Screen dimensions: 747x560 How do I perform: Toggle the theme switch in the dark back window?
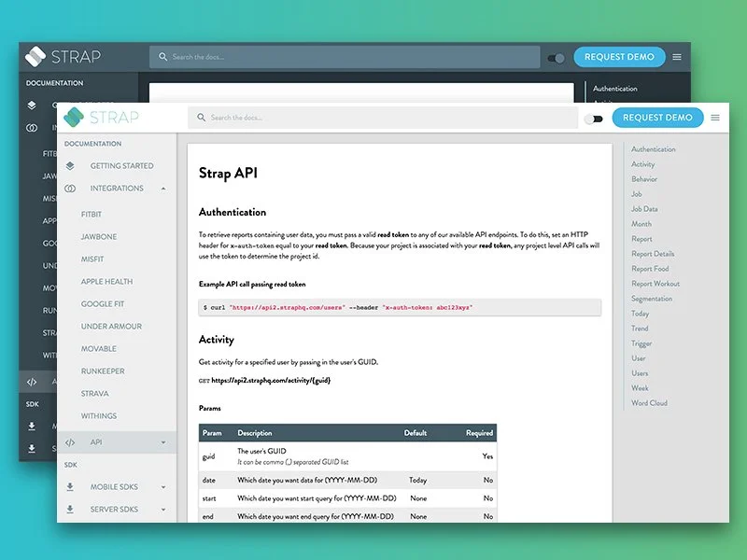pos(556,58)
